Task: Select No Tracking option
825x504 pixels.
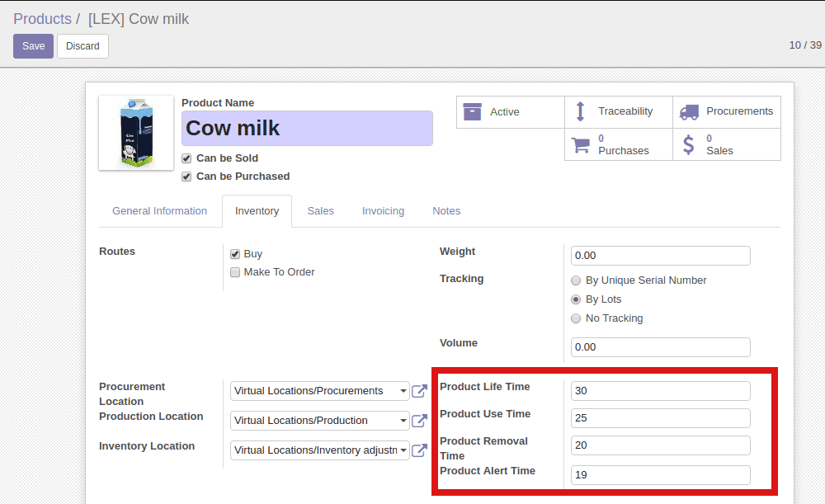Action: tap(576, 318)
